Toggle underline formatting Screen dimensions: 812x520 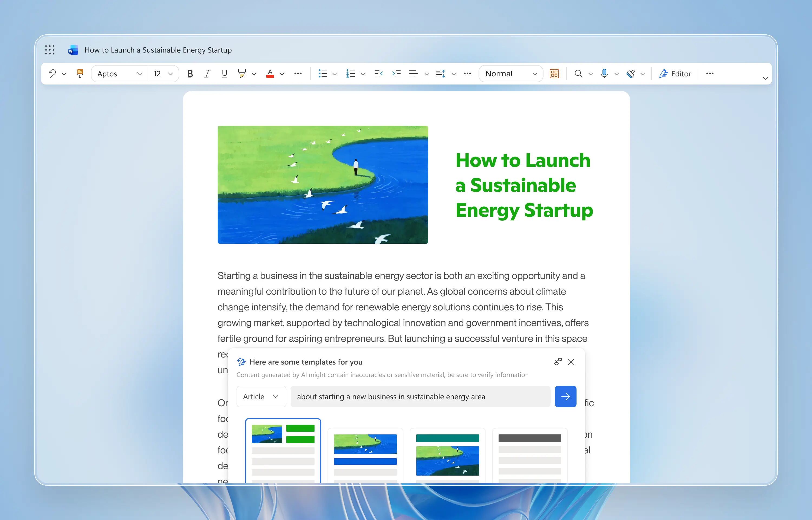(x=224, y=73)
